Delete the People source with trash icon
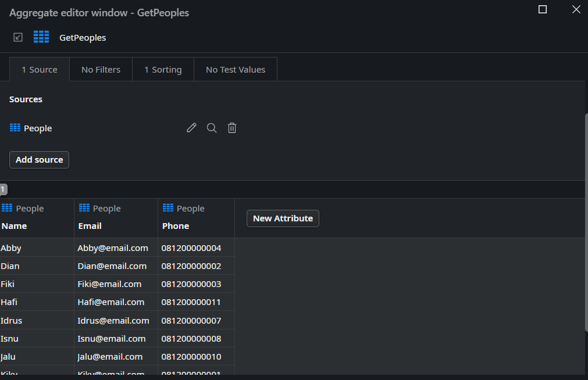588x380 pixels. [232, 128]
